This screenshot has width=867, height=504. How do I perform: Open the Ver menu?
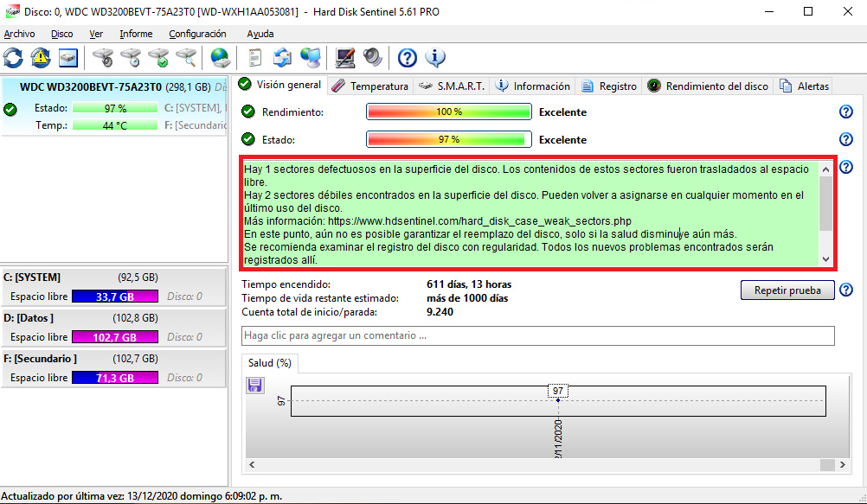tap(96, 34)
